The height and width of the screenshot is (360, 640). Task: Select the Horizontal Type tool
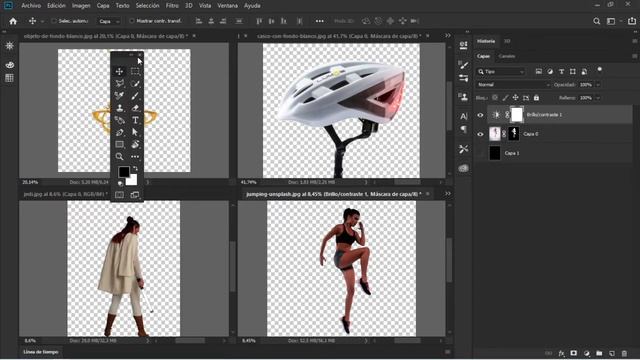click(x=135, y=120)
